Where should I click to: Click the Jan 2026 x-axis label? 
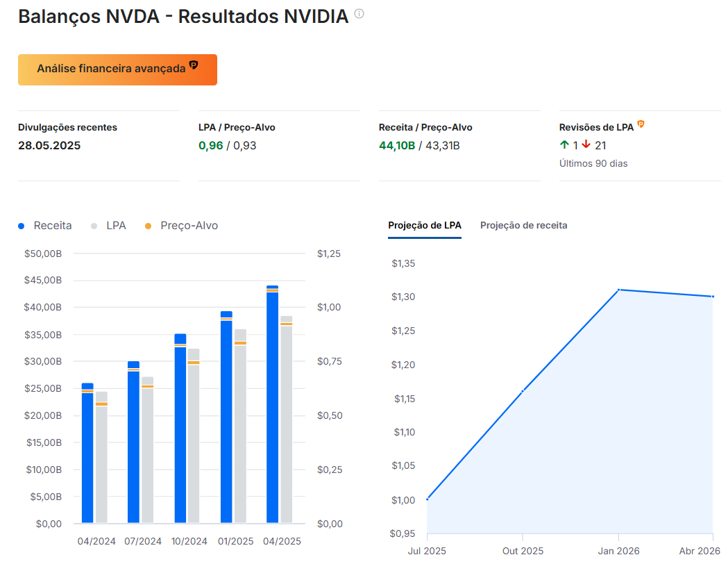tap(618, 551)
